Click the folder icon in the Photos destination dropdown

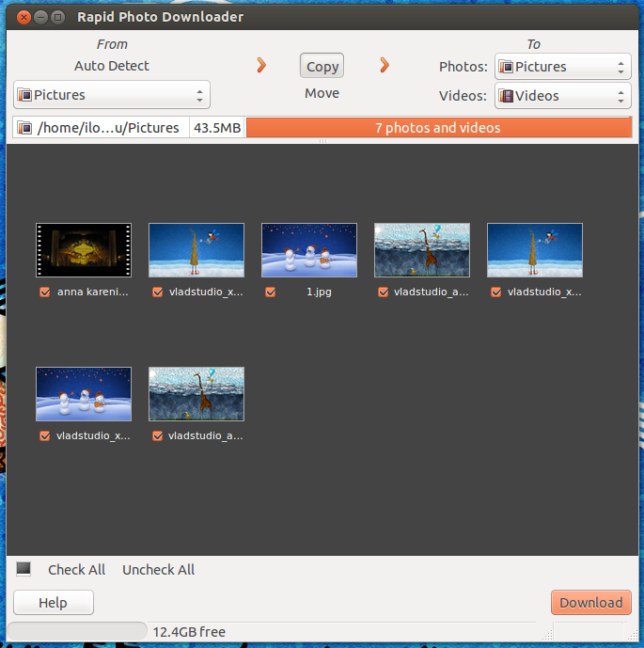(x=506, y=67)
